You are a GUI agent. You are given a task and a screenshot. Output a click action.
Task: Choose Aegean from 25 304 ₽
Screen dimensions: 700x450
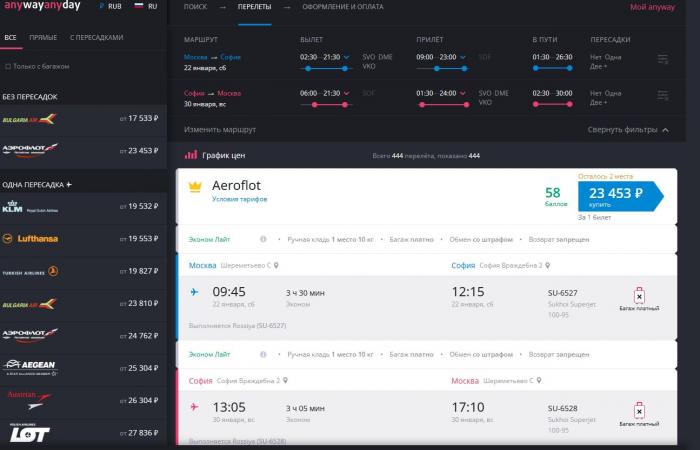(x=83, y=368)
